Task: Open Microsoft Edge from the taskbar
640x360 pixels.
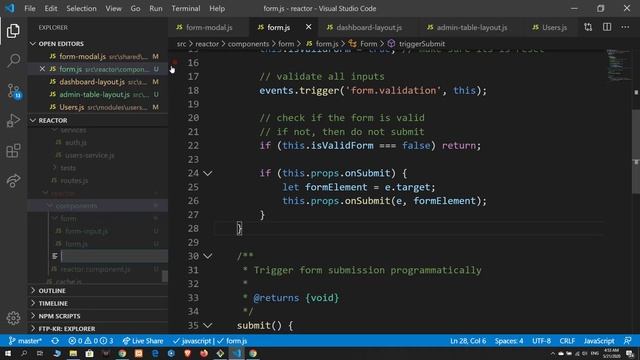Action: click(155, 353)
